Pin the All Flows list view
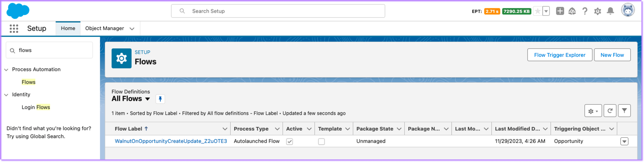The width and height of the screenshot is (644, 162). point(160,99)
